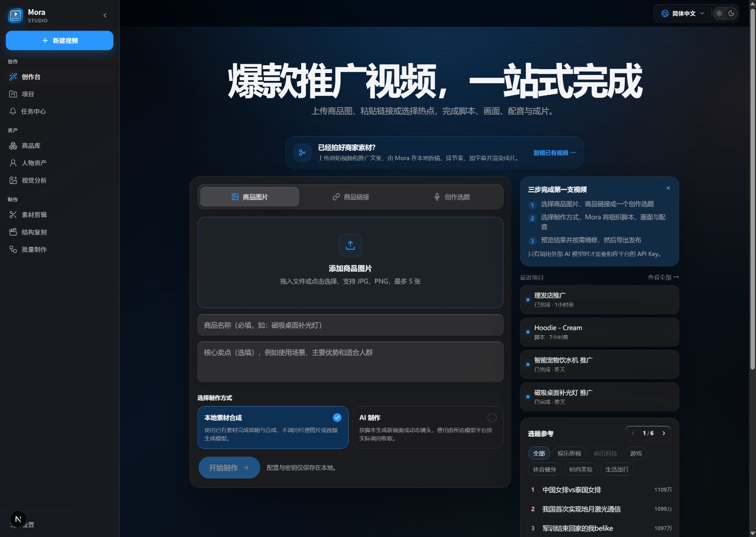This screenshot has height=537, width=756.
Task: Filter topics by 时尚美妆
Action: coord(581,469)
